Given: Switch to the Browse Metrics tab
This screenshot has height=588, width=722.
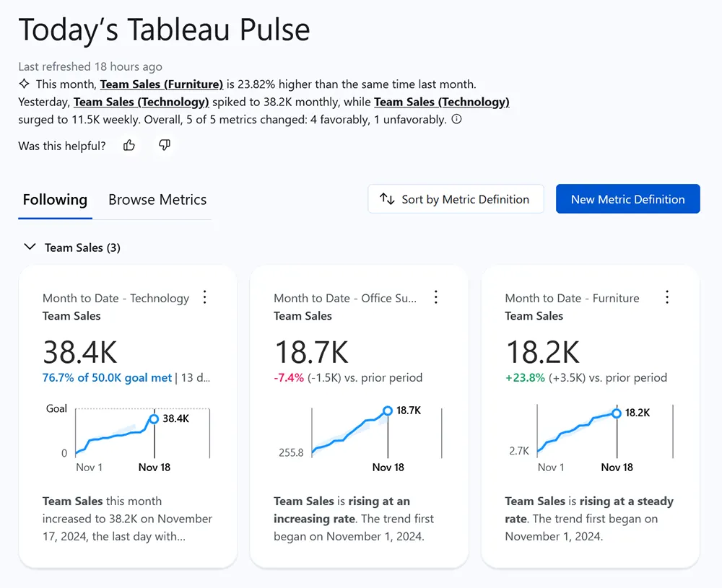Looking at the screenshot, I should pos(157,200).
